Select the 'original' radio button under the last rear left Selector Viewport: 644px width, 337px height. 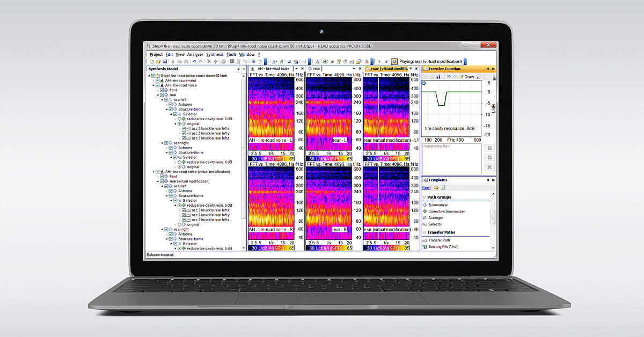click(x=179, y=224)
